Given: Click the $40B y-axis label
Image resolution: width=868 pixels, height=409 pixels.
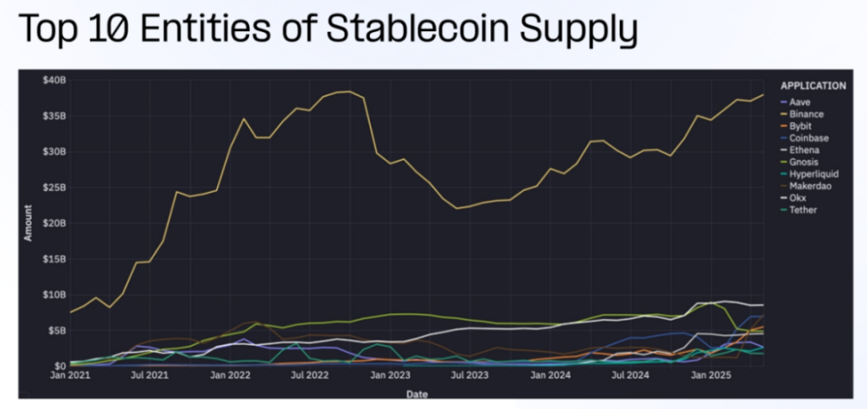Looking at the screenshot, I should point(54,80).
